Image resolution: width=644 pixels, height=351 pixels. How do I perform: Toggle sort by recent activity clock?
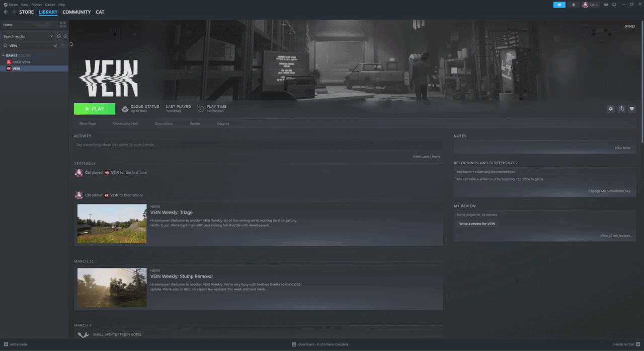click(x=59, y=36)
